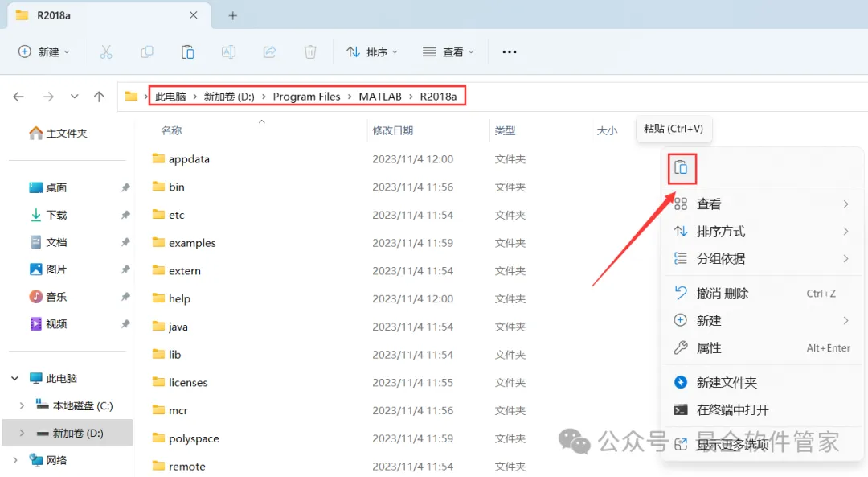The image size is (868, 477).
Task: Select 本地磁盘 (C:) in sidebar
Action: click(x=74, y=405)
